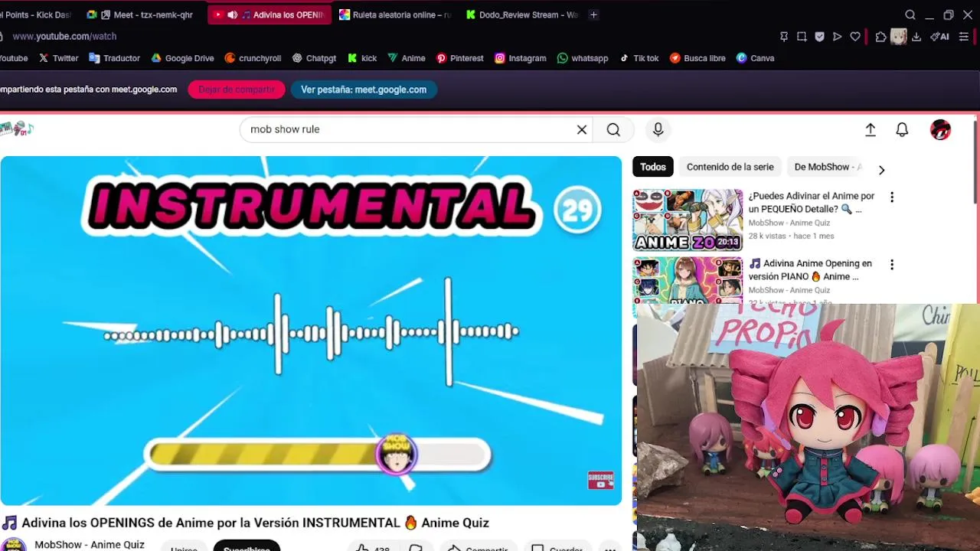Open the Anime bookmark

point(407,58)
